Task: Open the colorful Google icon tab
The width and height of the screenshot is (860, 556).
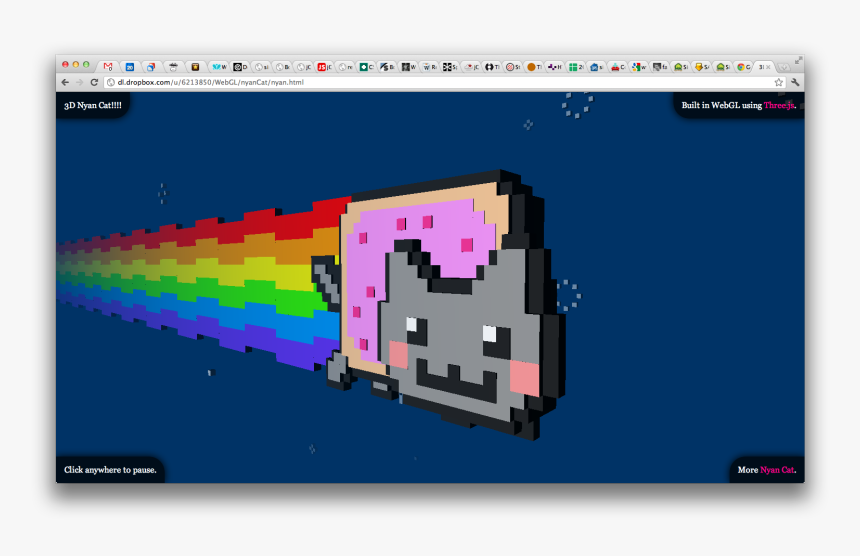Action: pos(638,67)
